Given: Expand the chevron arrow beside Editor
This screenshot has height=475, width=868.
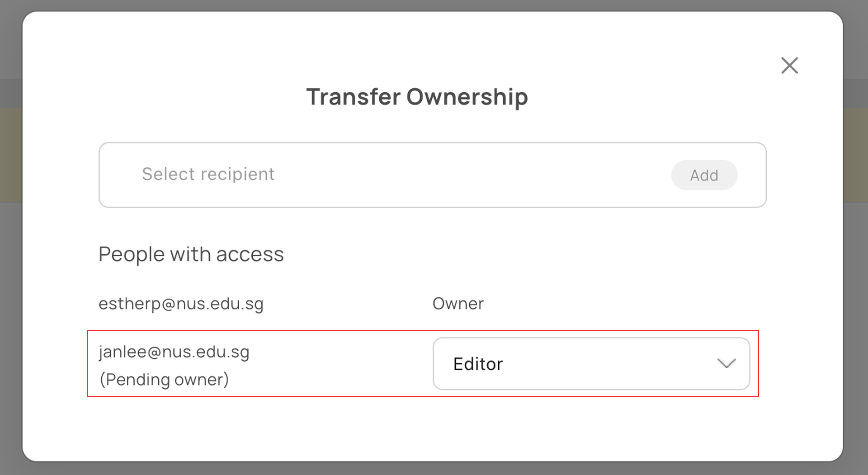Looking at the screenshot, I should 726,364.
